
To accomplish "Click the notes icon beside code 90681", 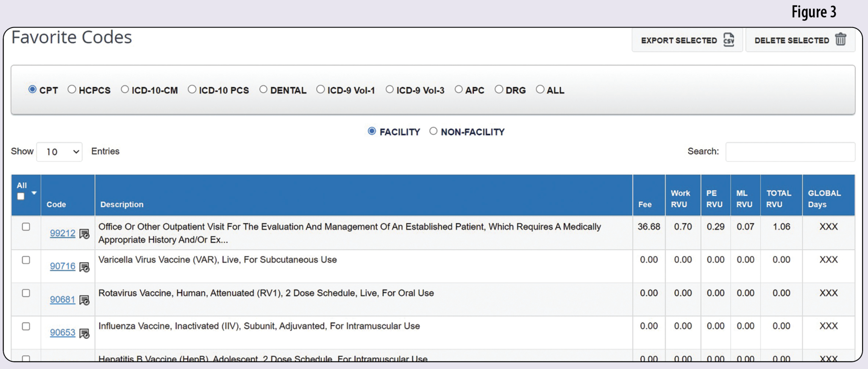I will pos(84,300).
